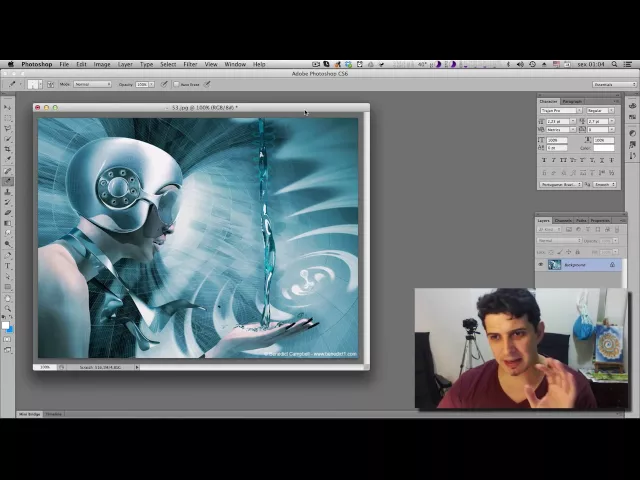Toggle the Brush panel in the options bar
This screenshot has width=640, height=480.
50,84
